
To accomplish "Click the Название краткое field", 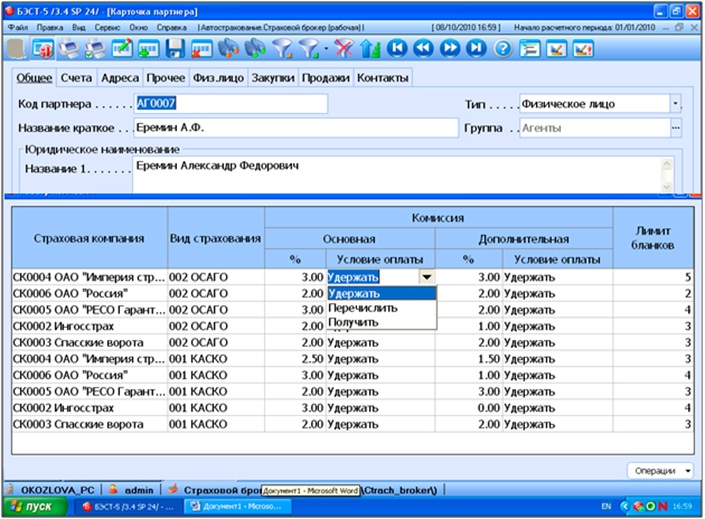I will [x=296, y=128].
